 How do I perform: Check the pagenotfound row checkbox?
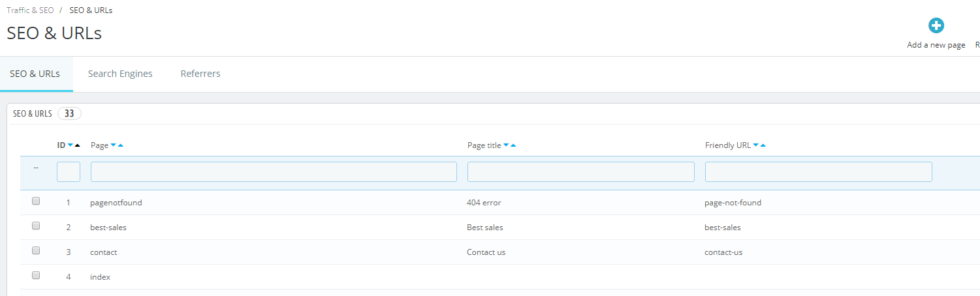(x=36, y=201)
